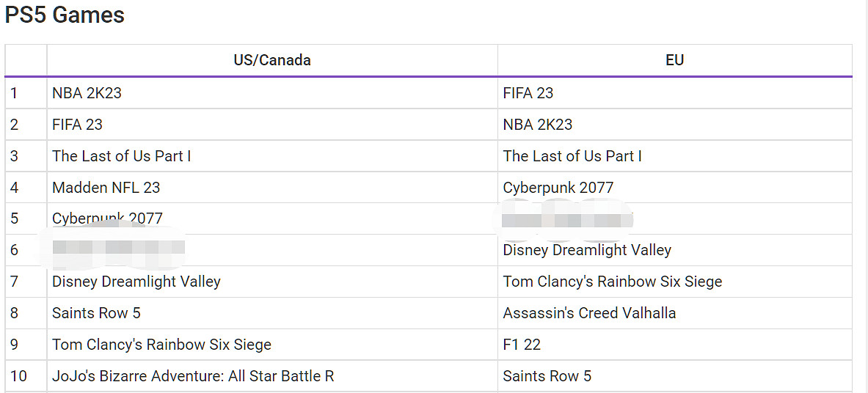868x393 pixels.
Task: Select Disney Dreamlight Valley under US/Canada
Action: pyautogui.click(x=136, y=282)
